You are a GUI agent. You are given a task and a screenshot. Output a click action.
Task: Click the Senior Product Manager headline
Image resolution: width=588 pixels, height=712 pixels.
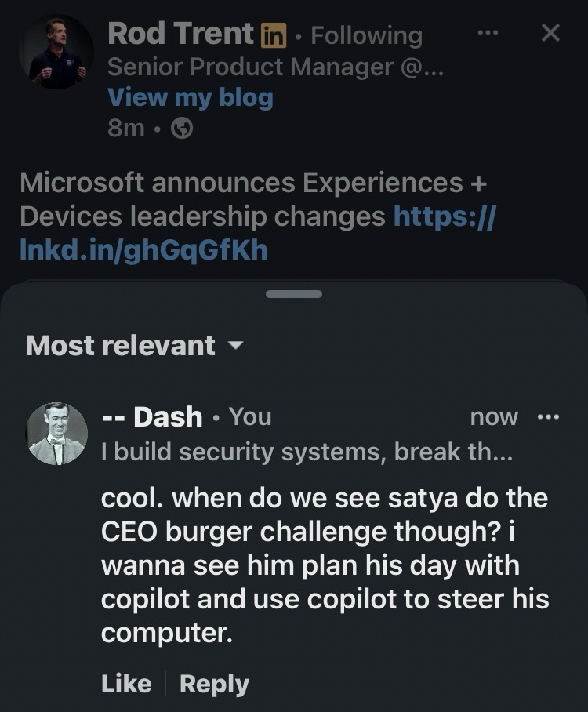click(x=275, y=67)
